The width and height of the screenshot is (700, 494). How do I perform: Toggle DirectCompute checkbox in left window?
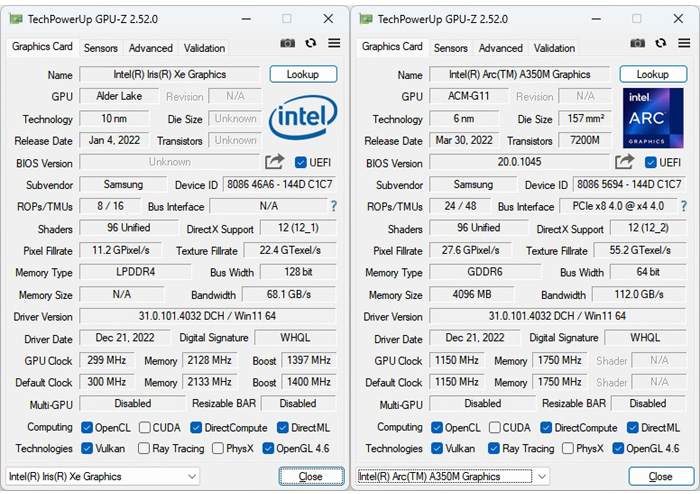tap(196, 428)
